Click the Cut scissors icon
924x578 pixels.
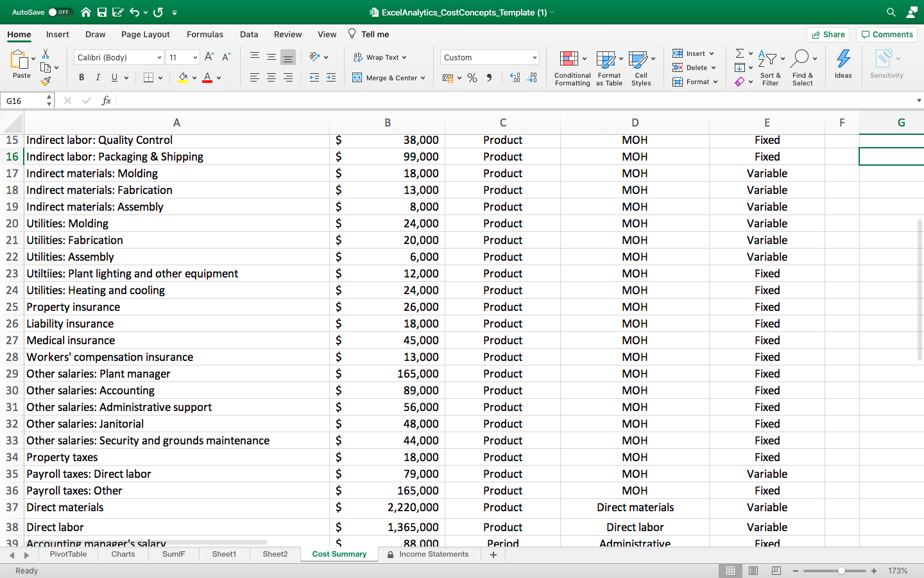click(x=46, y=54)
